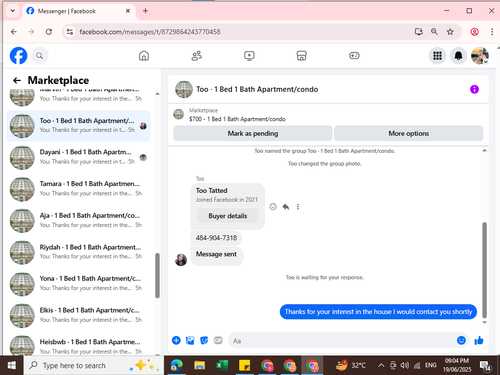
Task: Open the Tamara conversation
Action: pos(78,189)
